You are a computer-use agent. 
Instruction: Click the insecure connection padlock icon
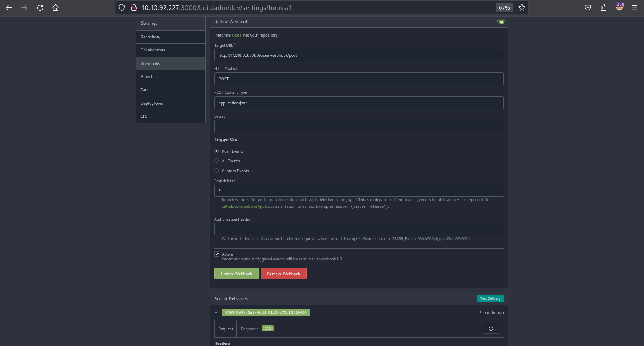click(x=134, y=7)
